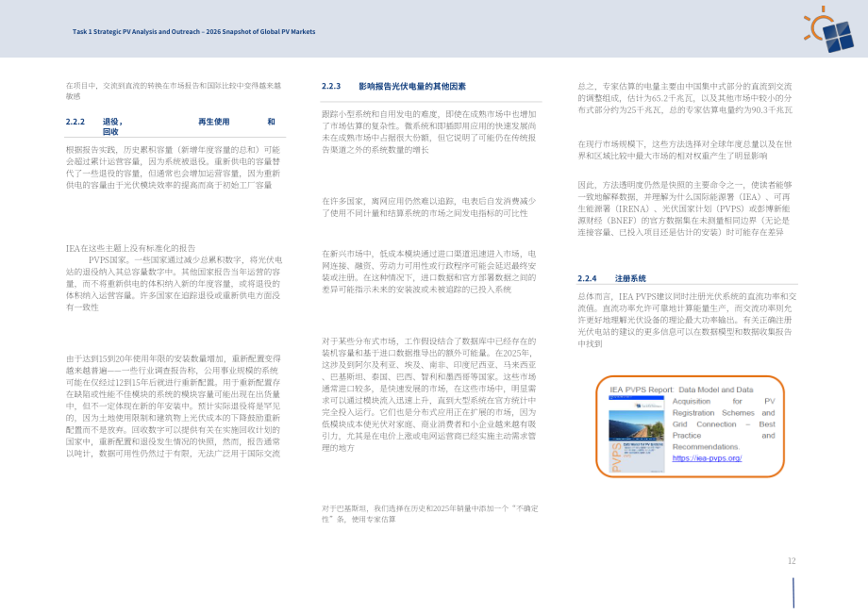
Task: Click the '2.2.2' section number
Action: [75, 122]
